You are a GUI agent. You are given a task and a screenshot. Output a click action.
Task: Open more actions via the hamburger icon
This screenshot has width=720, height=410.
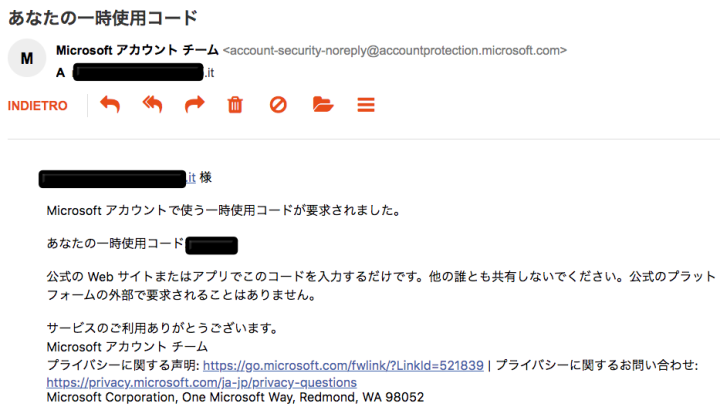[x=365, y=104]
